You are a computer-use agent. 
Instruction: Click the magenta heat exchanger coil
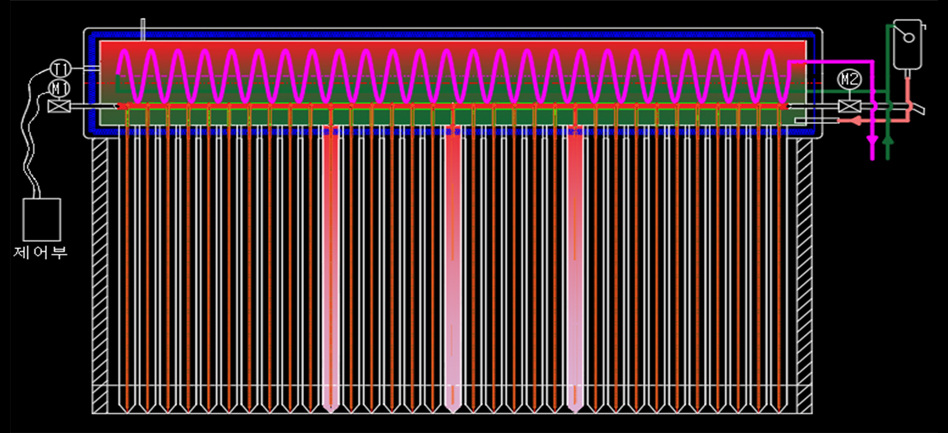(x=453, y=76)
